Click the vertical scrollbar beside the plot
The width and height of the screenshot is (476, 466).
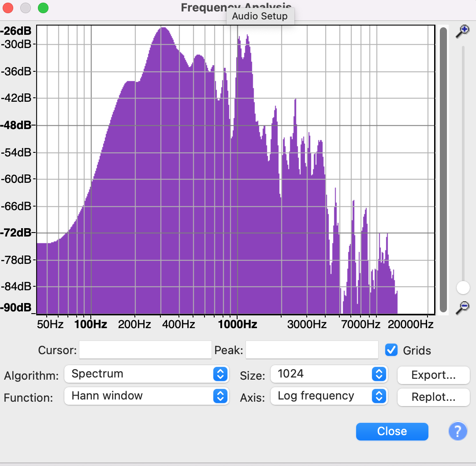click(443, 170)
